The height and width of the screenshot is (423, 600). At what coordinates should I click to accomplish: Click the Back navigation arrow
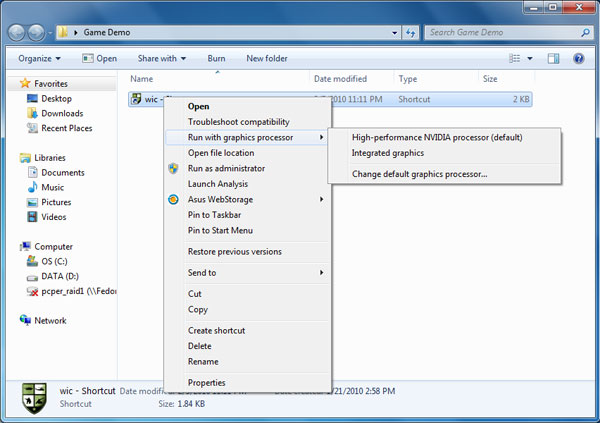coord(16,33)
